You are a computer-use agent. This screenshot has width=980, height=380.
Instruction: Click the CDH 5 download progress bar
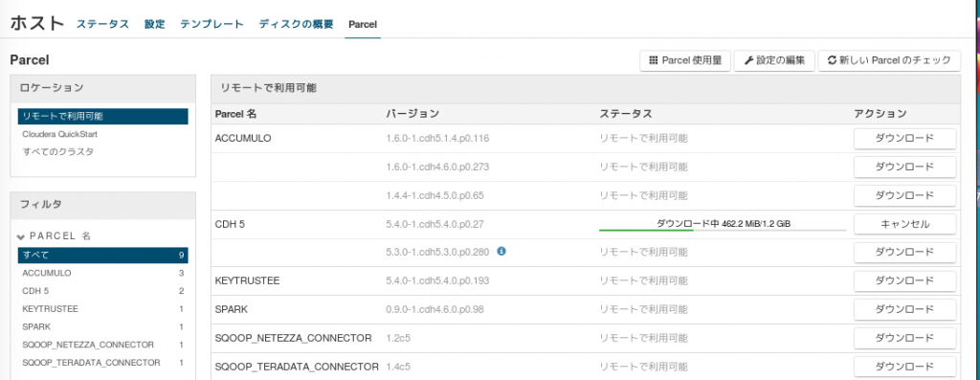723,230
